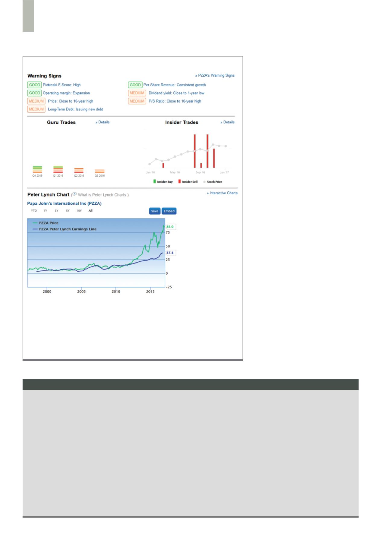Open Papa John's International Inc (PZZA) link
392x555 pixels.
[x=65, y=204]
